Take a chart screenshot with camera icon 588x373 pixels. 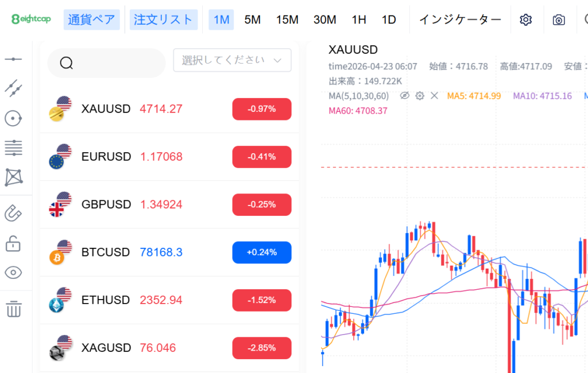(559, 20)
